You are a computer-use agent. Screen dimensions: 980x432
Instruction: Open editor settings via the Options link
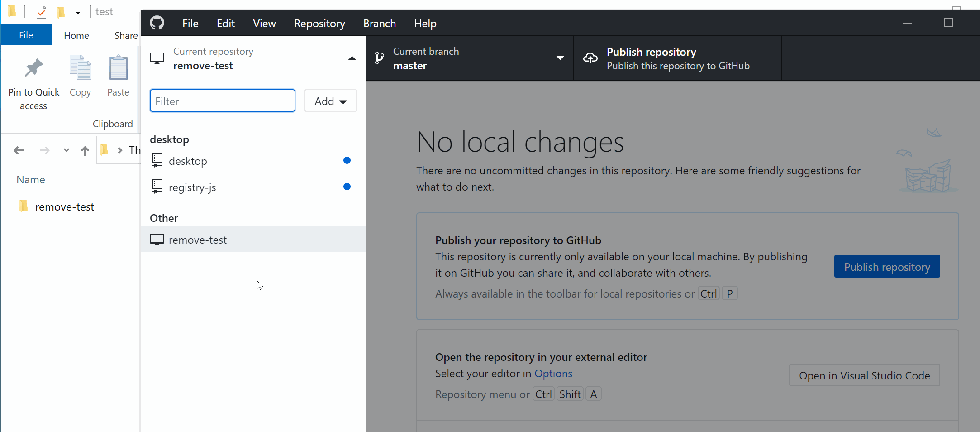[553, 373]
